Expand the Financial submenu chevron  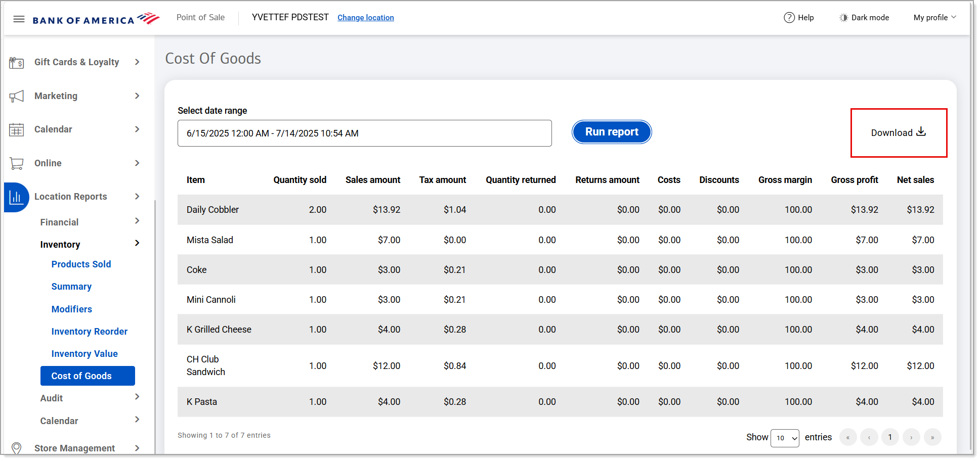pyautogui.click(x=137, y=221)
